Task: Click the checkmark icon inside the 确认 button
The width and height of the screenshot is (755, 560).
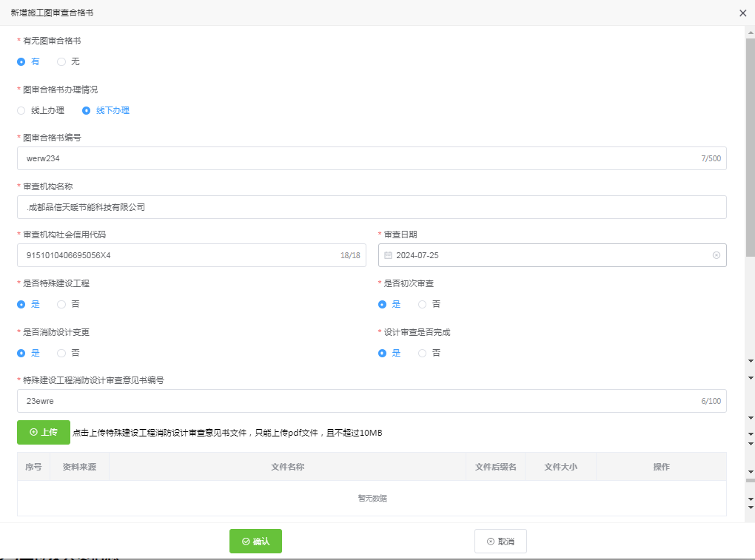Action: [244, 541]
